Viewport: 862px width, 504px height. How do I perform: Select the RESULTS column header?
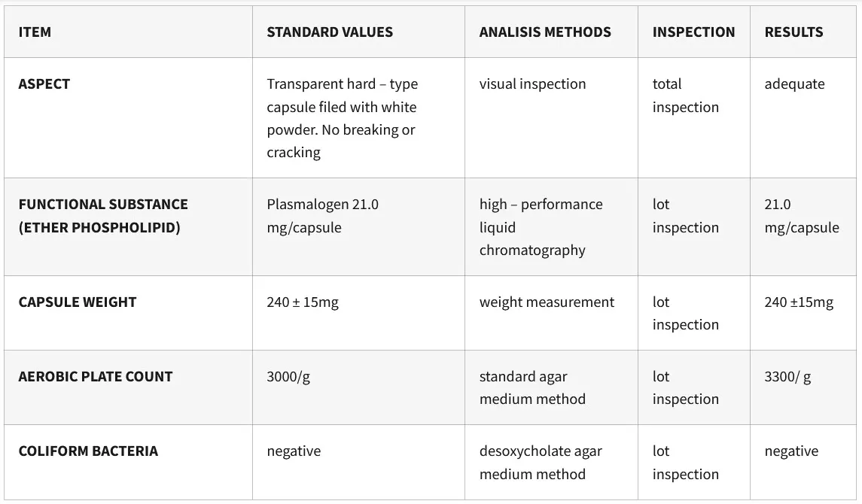[x=793, y=32]
